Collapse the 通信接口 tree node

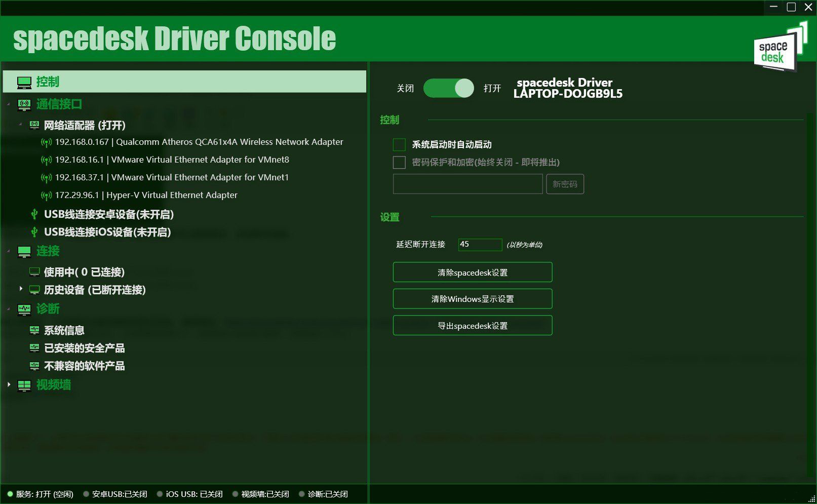coord(9,104)
